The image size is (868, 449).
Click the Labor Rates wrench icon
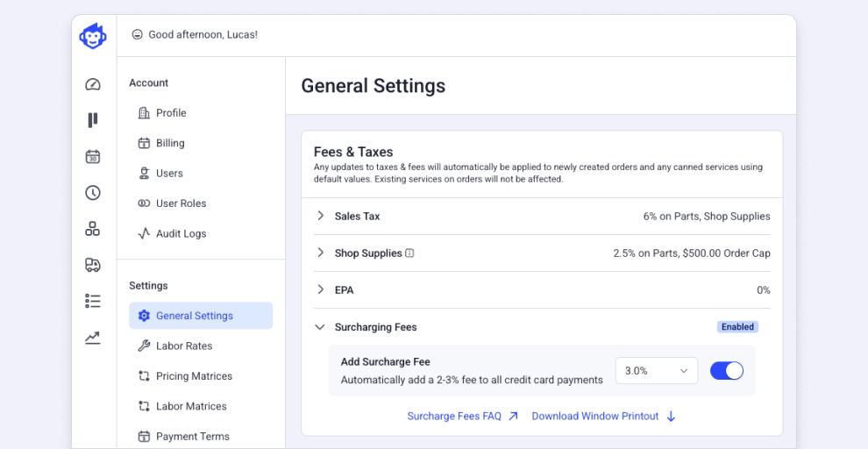pos(144,346)
